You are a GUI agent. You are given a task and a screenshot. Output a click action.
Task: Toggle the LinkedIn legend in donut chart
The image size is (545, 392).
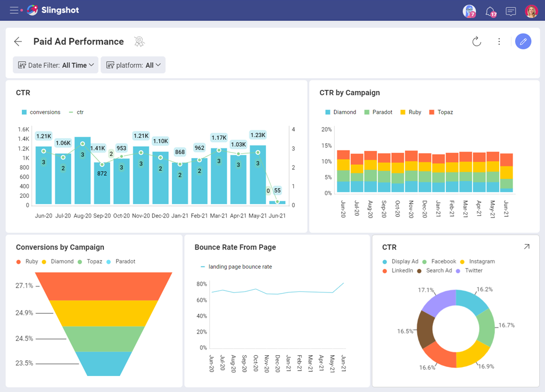point(398,271)
